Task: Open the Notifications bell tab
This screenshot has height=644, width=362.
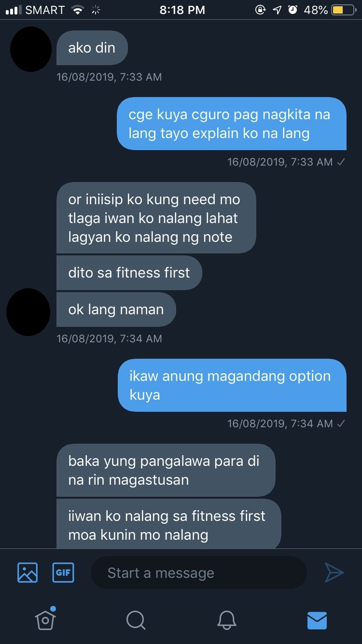Action: coord(227,620)
